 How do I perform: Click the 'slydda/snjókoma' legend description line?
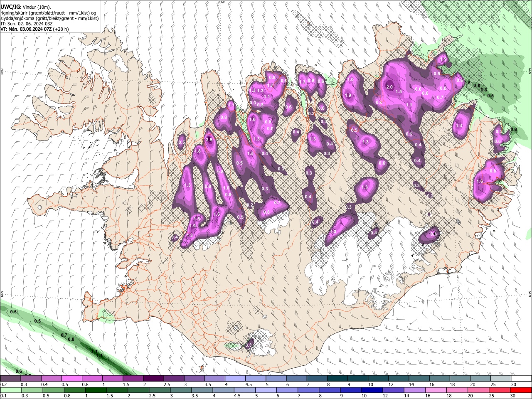(49, 18)
